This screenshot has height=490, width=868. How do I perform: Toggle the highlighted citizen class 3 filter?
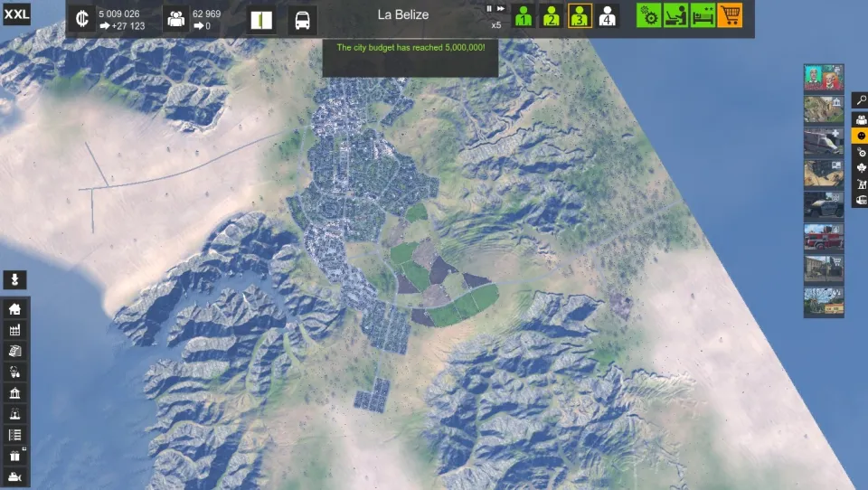[580, 16]
